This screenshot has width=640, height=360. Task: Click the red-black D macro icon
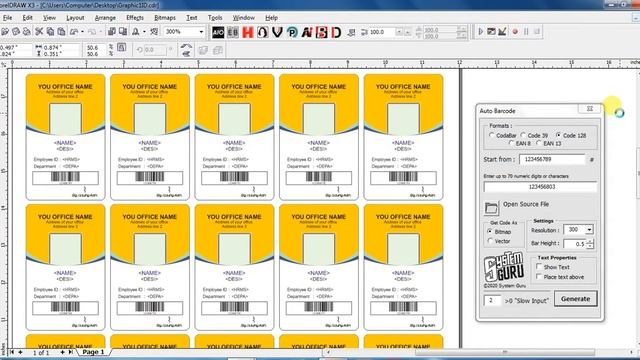336,32
